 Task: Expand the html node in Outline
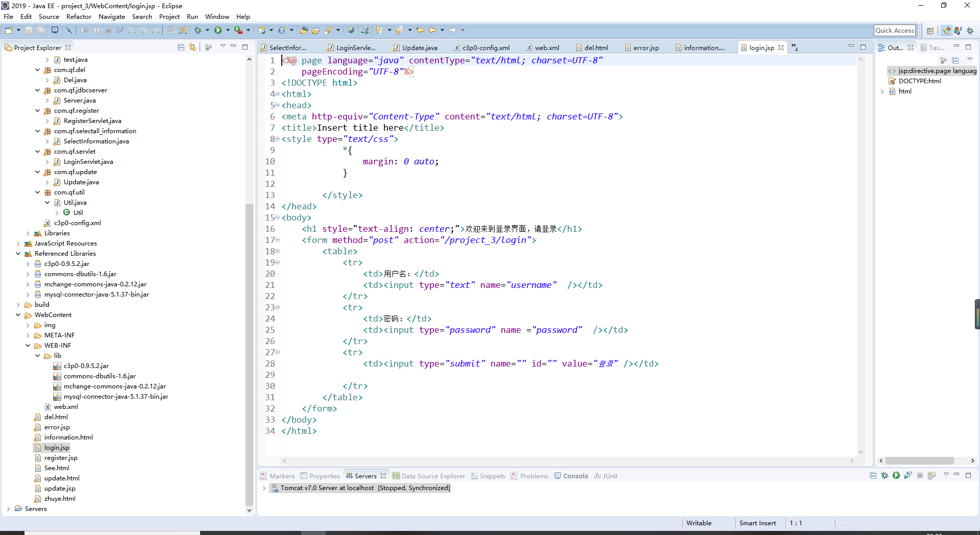(x=882, y=91)
